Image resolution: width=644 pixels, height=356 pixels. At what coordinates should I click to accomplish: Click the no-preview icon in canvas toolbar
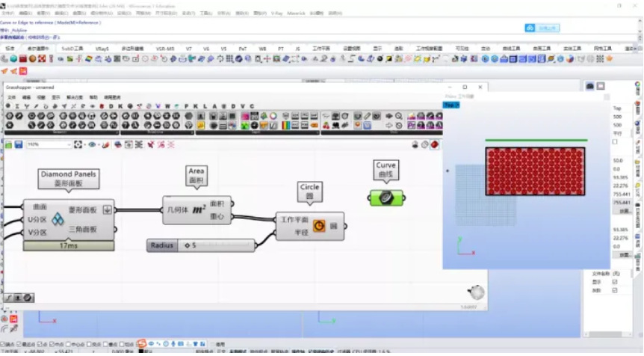tap(415, 144)
